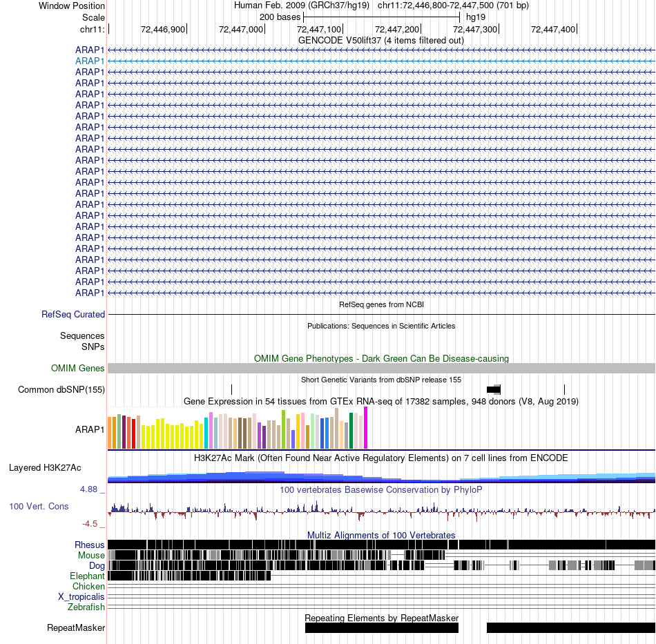Click the Window Position label

72,6
